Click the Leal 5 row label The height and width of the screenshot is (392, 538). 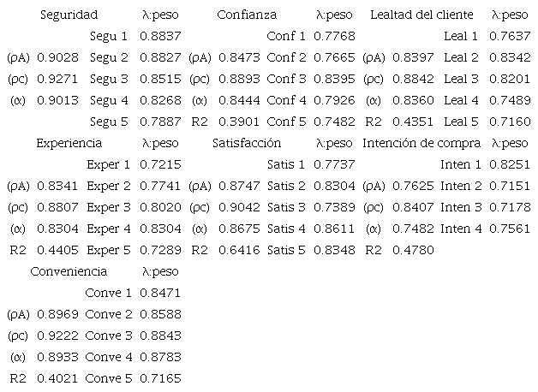click(x=461, y=122)
